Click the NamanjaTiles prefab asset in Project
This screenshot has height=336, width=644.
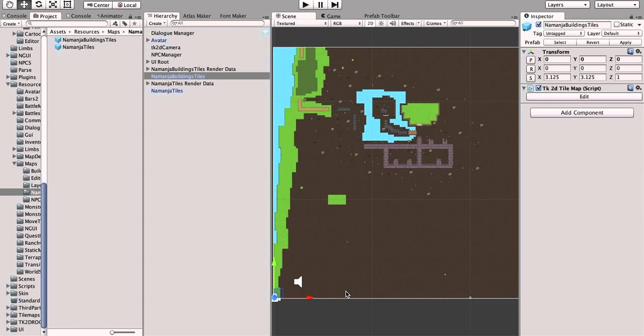(x=74, y=47)
